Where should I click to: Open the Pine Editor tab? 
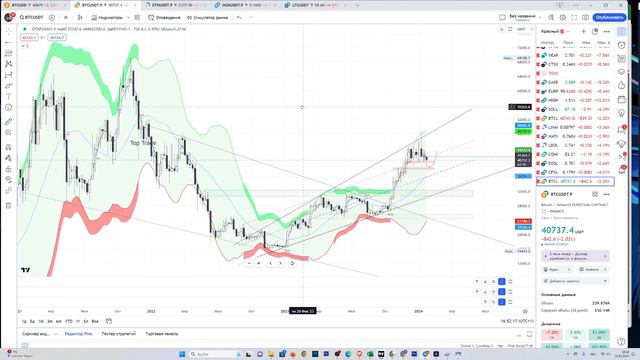78,333
